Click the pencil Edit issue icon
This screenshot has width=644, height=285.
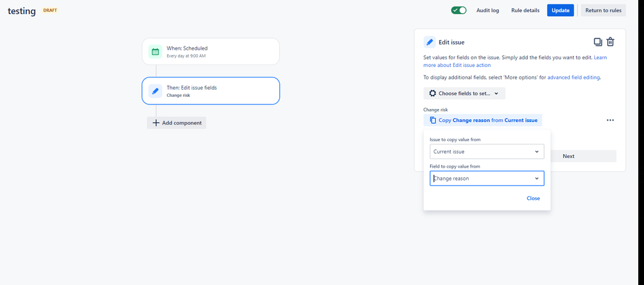point(429,42)
